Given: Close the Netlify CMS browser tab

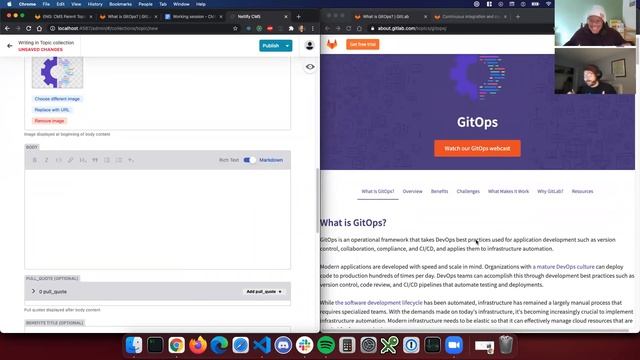Looking at the screenshot, I should (x=286, y=17).
